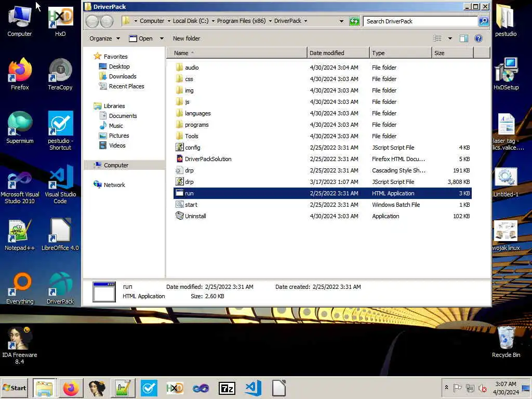Image resolution: width=532 pixels, height=399 pixels.
Task: Open the wojak linux desktop image
Action: 506,235
